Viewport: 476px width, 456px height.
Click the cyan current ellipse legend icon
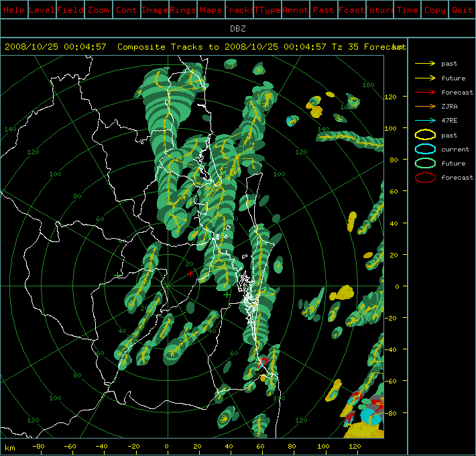pos(425,149)
